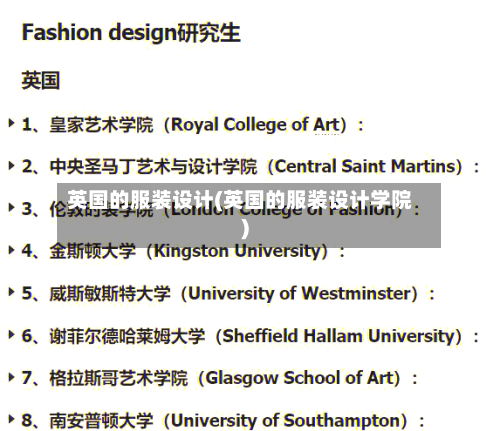Select the text University of Southampton
Image resolution: width=500 pixels, height=431 pixels.
pyautogui.click(x=285, y=421)
